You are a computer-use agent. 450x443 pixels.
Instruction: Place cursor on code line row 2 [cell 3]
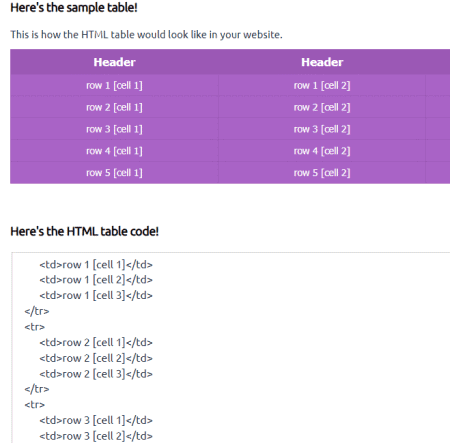point(96,374)
